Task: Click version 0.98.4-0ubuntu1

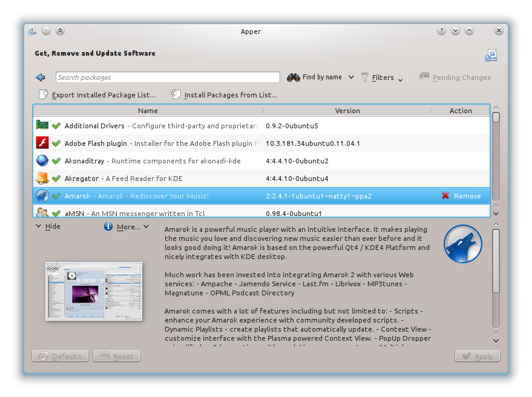Action: [294, 214]
